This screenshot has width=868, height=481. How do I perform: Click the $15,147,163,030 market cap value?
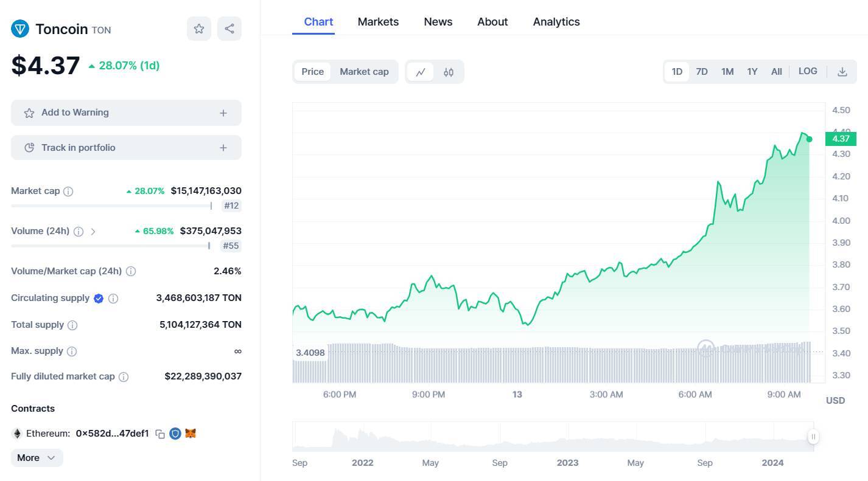pyautogui.click(x=206, y=191)
